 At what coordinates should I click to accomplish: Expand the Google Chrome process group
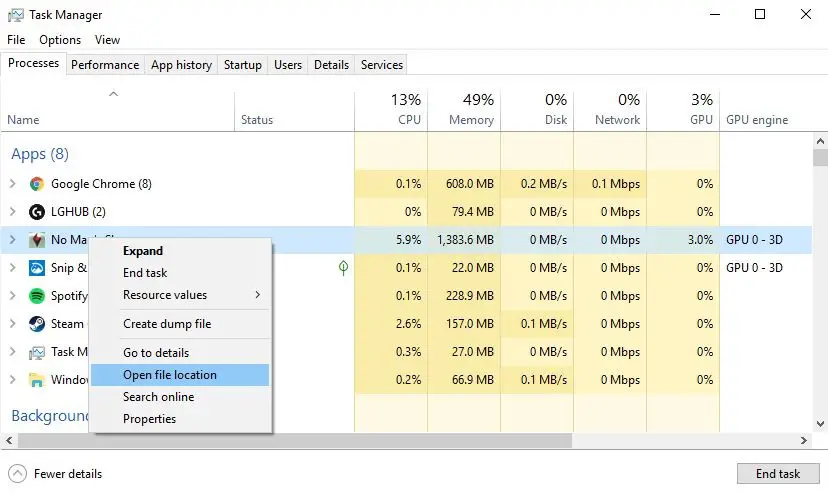(12, 184)
